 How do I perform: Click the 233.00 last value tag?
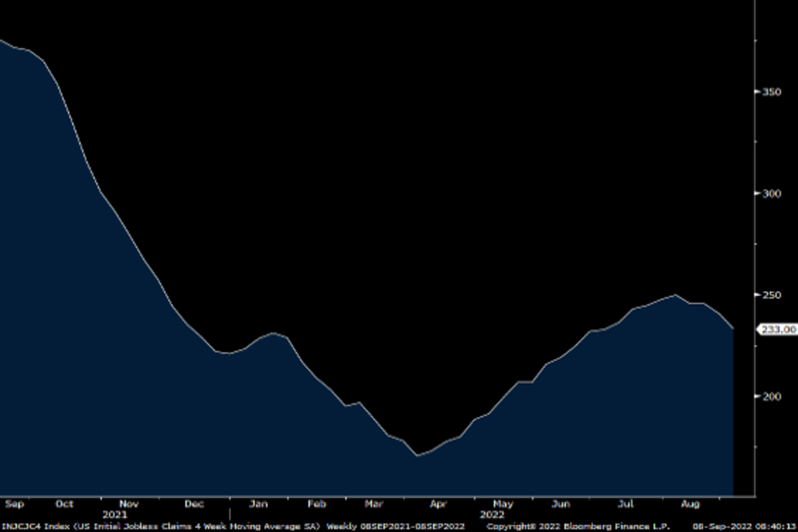779,329
